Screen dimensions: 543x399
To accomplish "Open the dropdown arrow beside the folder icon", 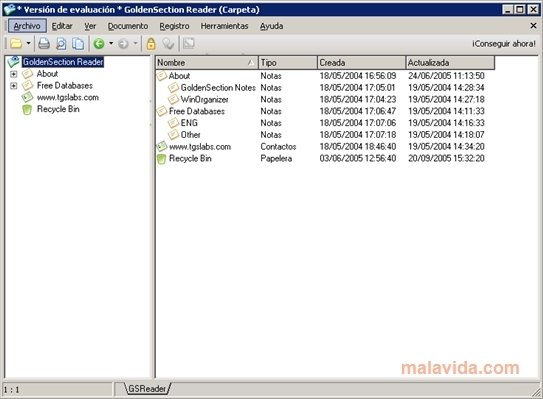I will pos(28,44).
